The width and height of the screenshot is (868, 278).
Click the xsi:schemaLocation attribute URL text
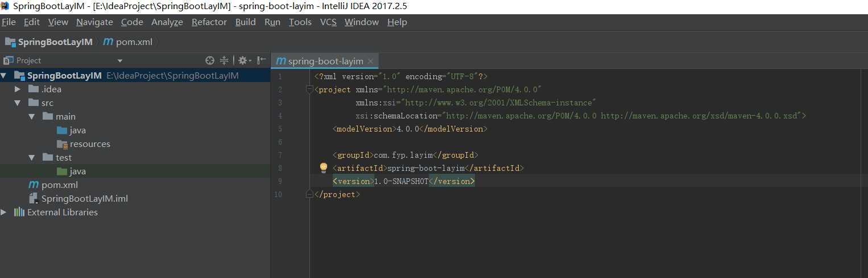(x=622, y=116)
